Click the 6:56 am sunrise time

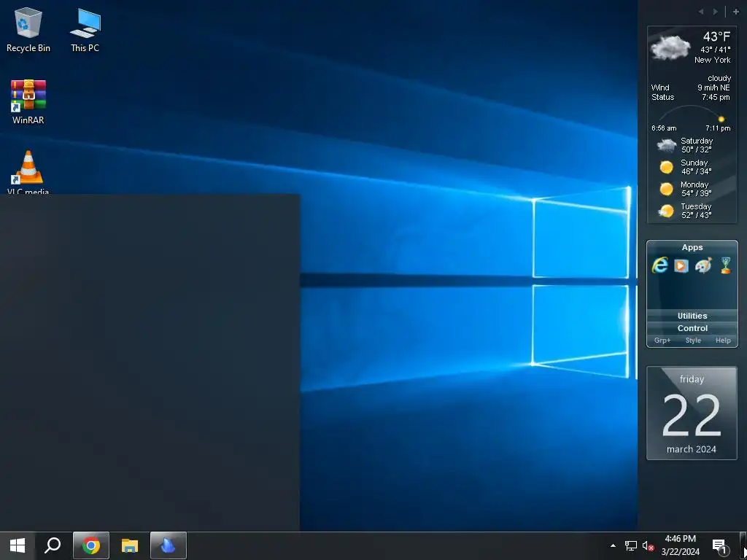664,128
